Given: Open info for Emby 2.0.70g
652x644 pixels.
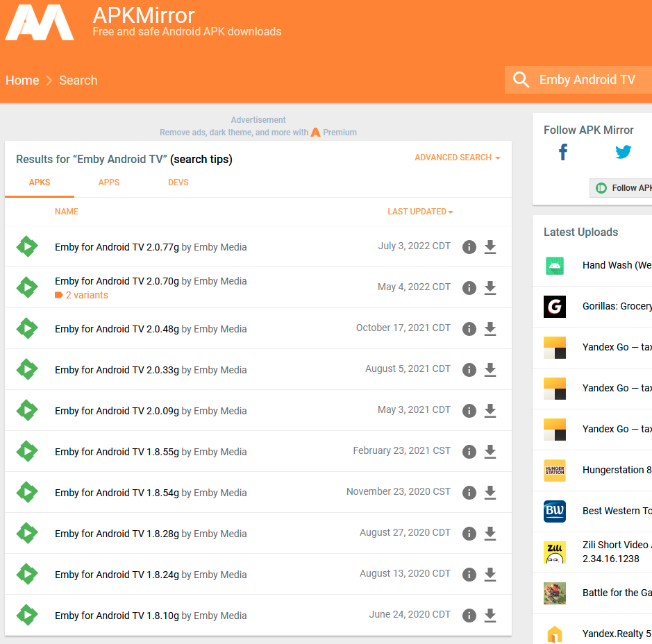Looking at the screenshot, I should [x=469, y=287].
